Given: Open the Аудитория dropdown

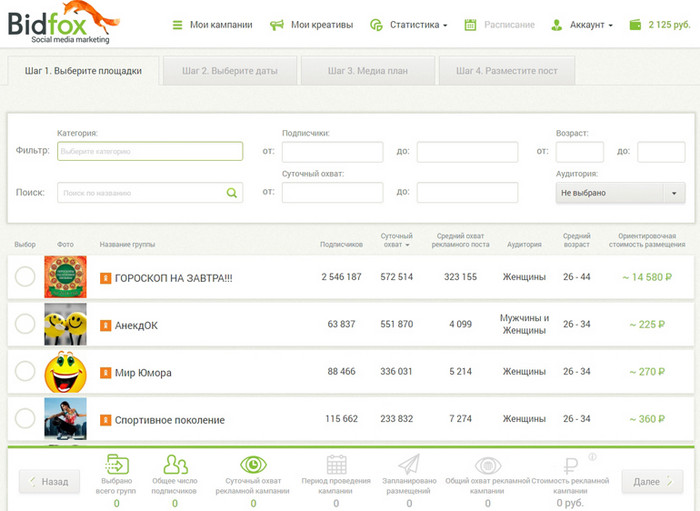Looking at the screenshot, I should tap(620, 193).
